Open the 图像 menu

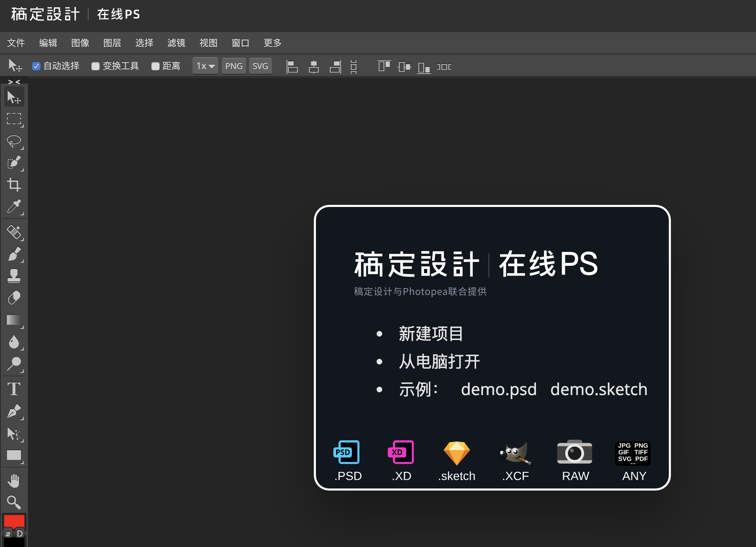pos(80,43)
